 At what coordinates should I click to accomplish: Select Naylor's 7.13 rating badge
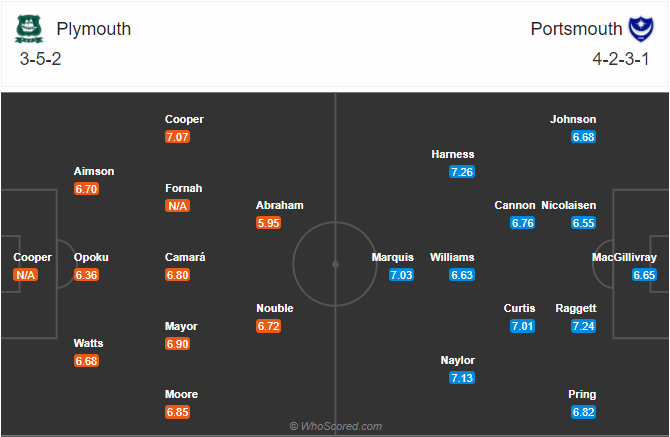click(462, 378)
